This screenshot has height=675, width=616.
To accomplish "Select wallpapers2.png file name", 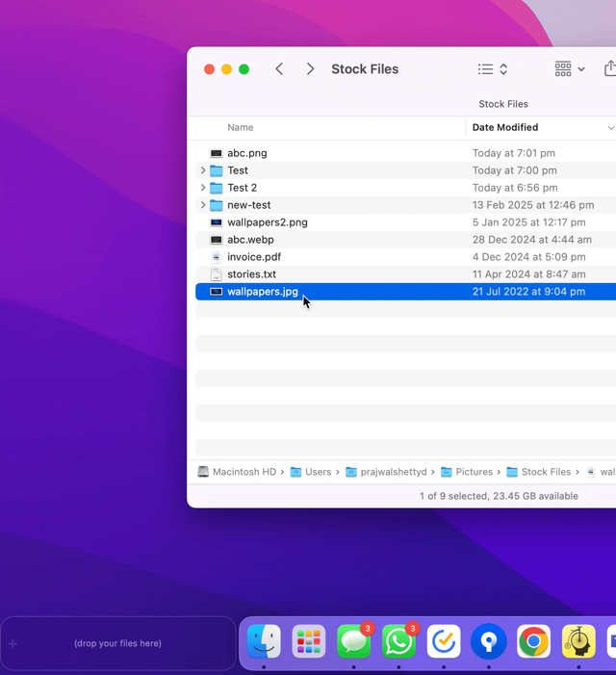I will (x=268, y=222).
